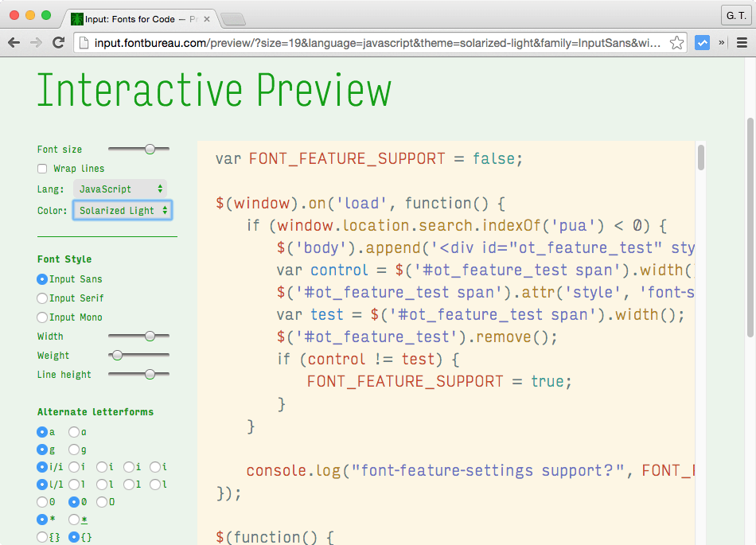Viewport: 756px width, 545px height.
Task: Click the URL address bar field
Action: pos(374,43)
